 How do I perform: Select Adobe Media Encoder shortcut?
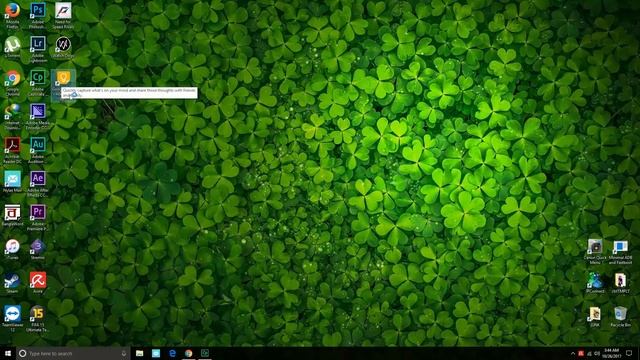[38, 116]
